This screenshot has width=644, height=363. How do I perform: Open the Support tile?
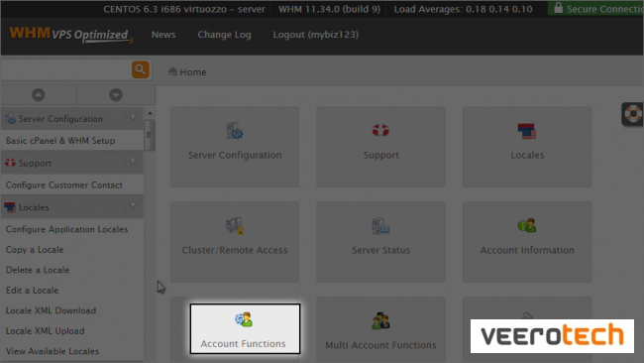click(x=380, y=147)
